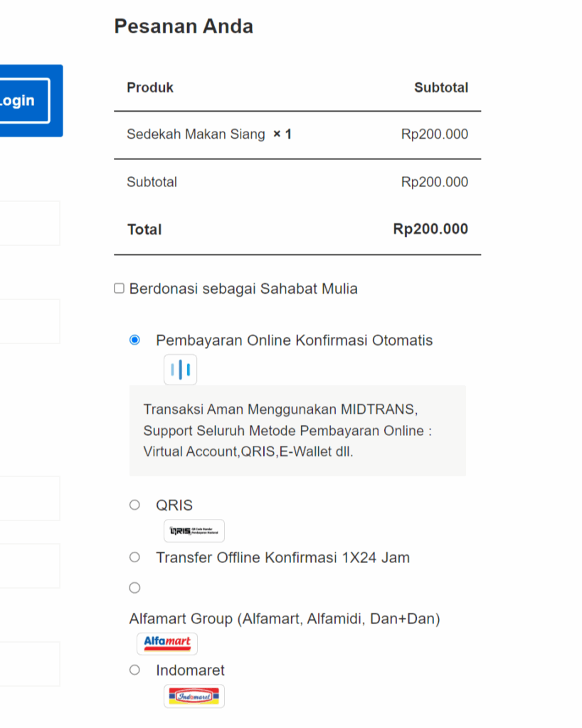Click the Produk column header
Screen dimensions: 582x728
(150, 87)
